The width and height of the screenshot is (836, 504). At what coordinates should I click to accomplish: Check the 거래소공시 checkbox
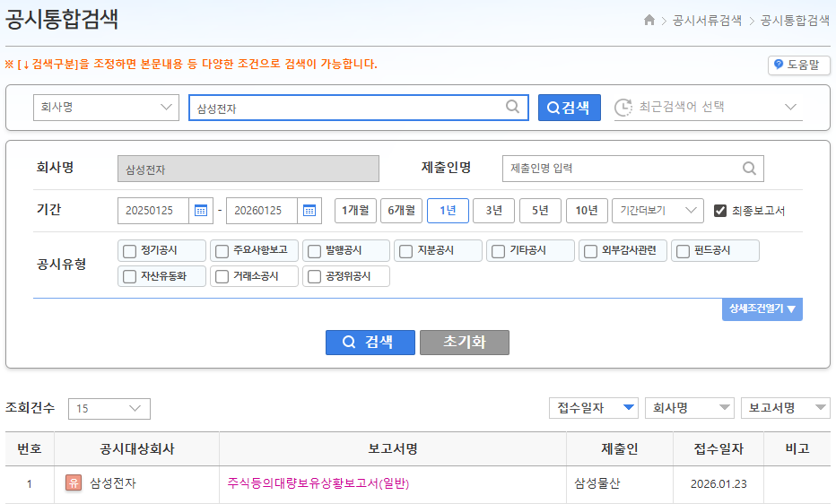pos(222,276)
